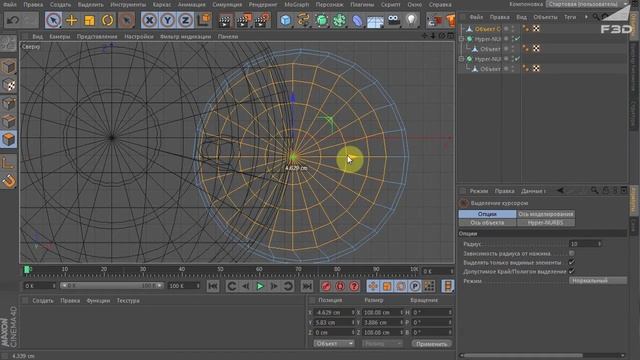
Task: Open Теги menu in object manager
Action: point(570,17)
